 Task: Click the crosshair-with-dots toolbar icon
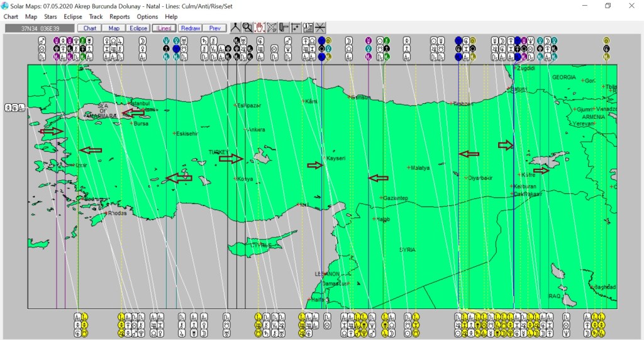[296, 28]
